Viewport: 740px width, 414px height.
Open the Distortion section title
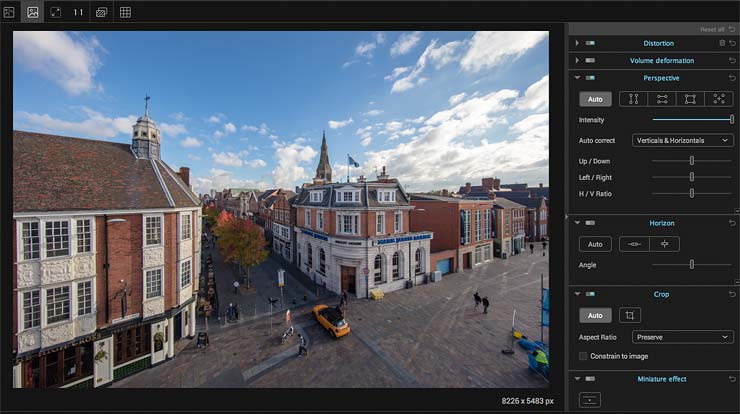(x=658, y=43)
